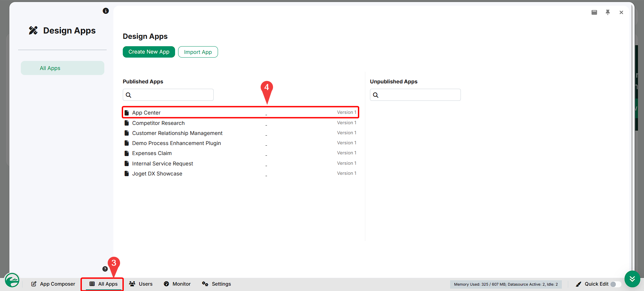Click the Users people icon
This screenshot has height=291, width=644.
132,284
